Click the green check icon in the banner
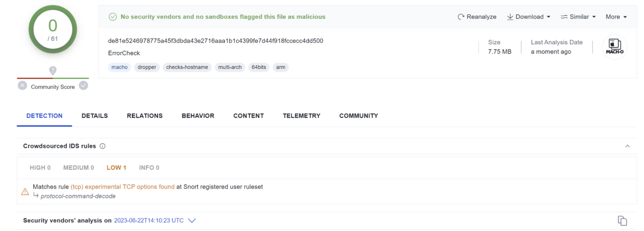This screenshot has width=644, height=231. (x=113, y=17)
